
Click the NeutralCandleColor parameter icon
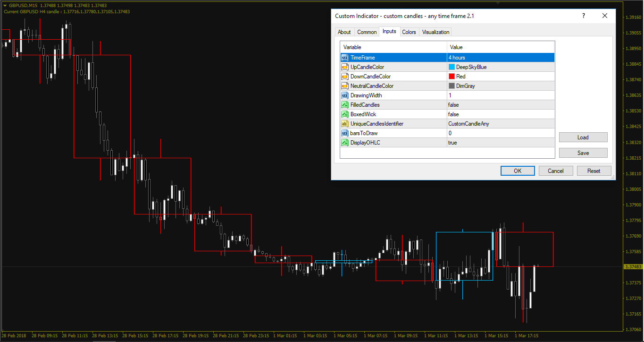pos(345,86)
